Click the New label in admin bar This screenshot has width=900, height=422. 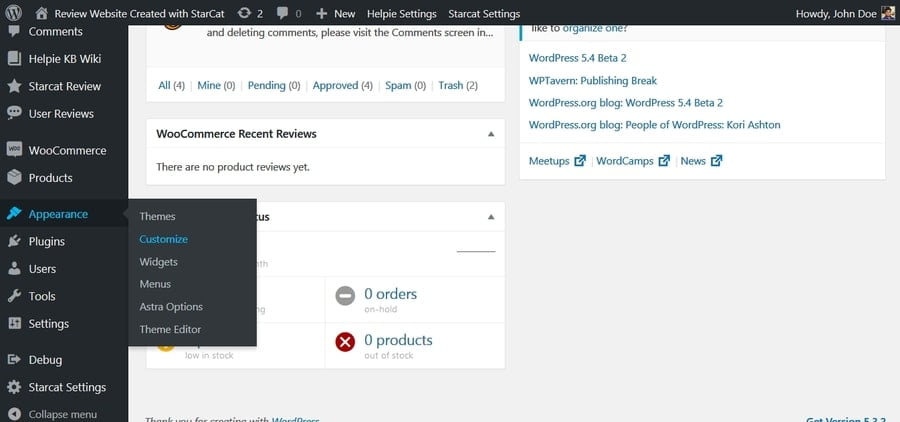click(x=345, y=14)
